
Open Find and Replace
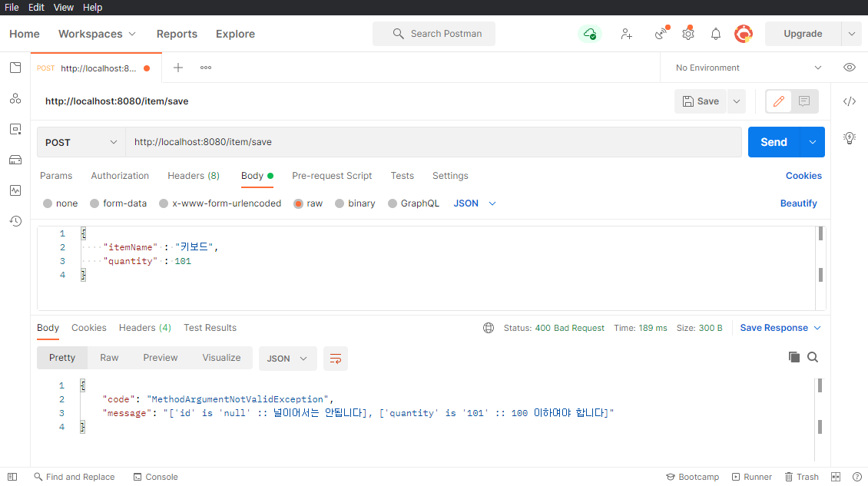click(x=75, y=477)
